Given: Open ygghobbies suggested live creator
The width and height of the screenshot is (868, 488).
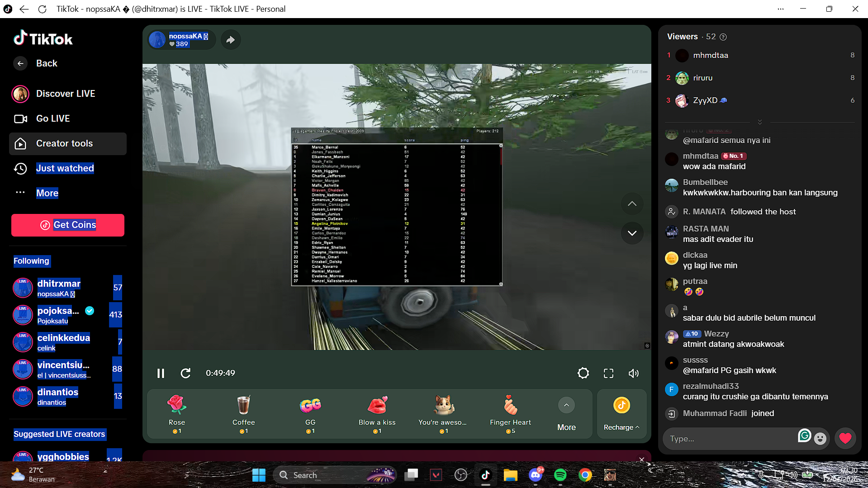Looking at the screenshot, I should [x=68, y=456].
